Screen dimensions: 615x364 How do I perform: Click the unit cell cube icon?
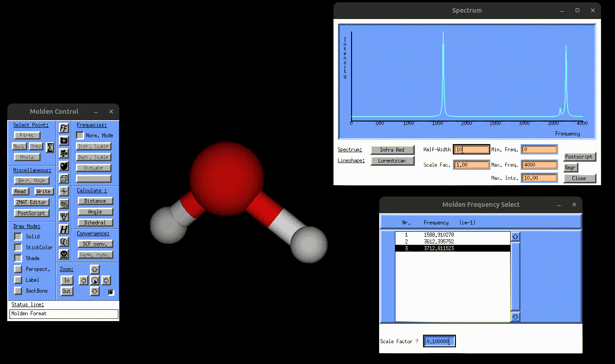[x=64, y=178]
